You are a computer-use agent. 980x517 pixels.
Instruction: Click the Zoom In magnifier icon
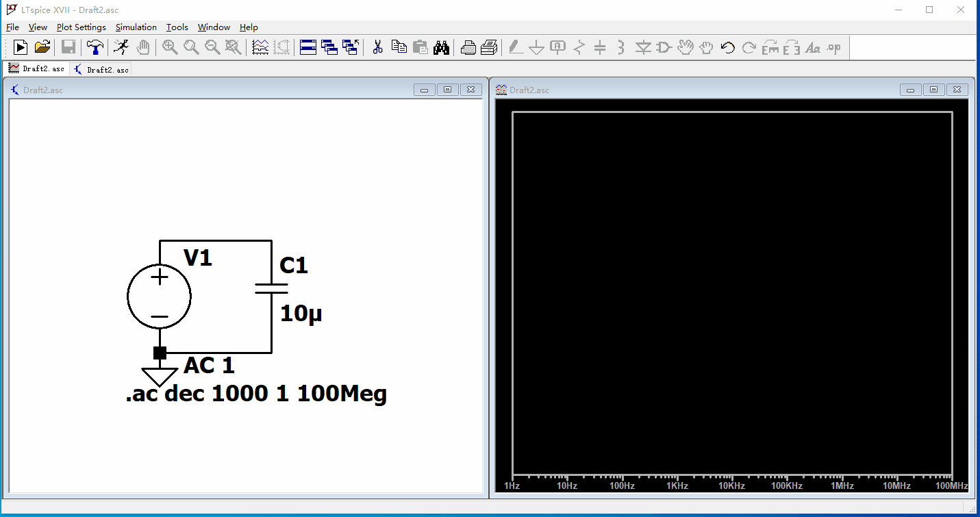[170, 47]
